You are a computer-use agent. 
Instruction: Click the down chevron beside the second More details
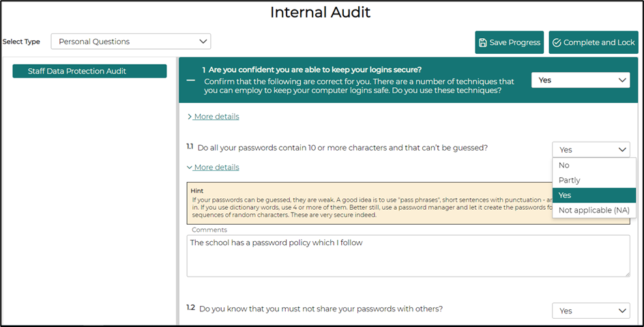tap(190, 168)
